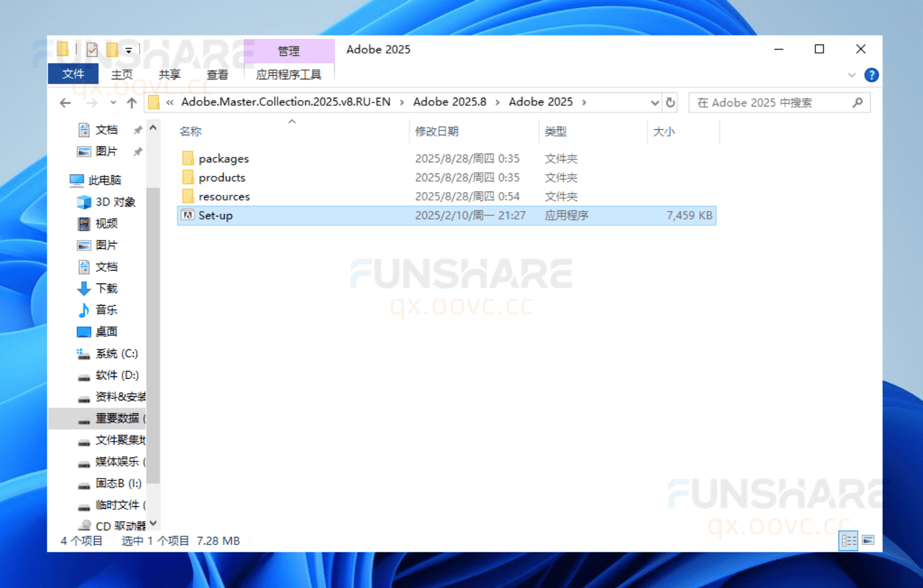Image resolution: width=923 pixels, height=588 pixels.
Task: Open the recent locations dropdown next to forward
Action: coord(113,103)
